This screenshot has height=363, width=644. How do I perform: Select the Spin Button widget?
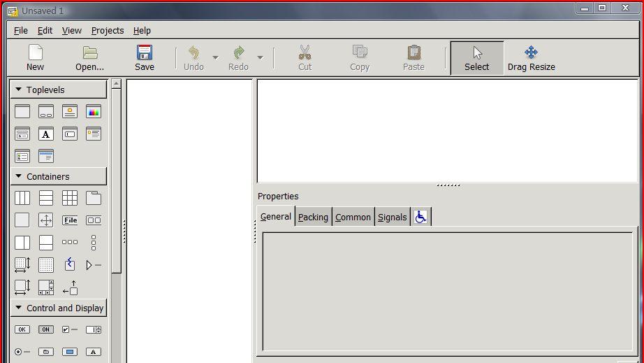(94, 329)
